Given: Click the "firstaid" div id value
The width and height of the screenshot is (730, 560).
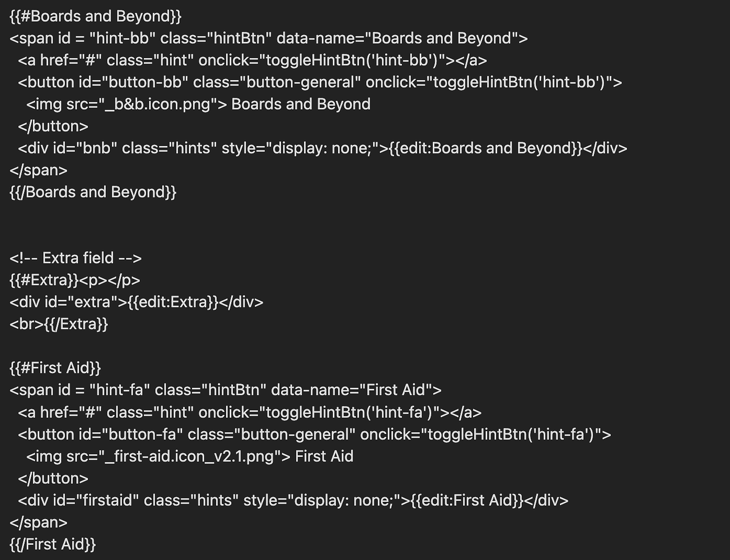Looking at the screenshot, I should tap(110, 501).
